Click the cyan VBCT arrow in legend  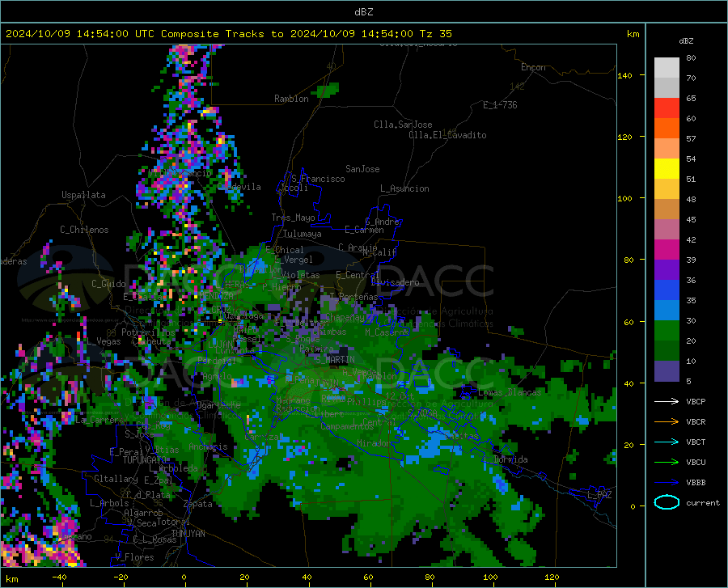point(667,442)
